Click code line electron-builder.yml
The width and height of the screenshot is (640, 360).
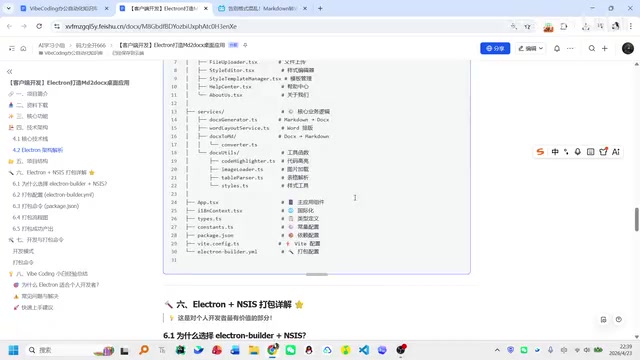coord(227,252)
